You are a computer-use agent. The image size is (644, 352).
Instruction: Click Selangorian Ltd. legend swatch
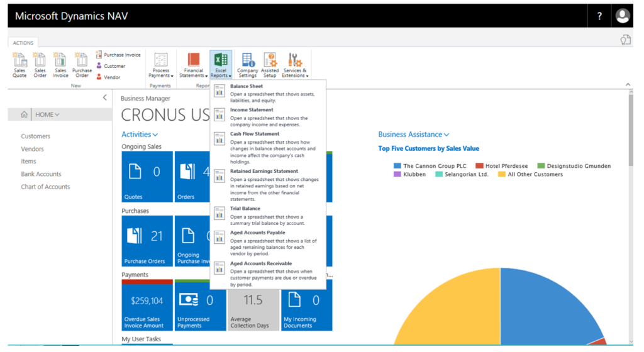tap(438, 174)
